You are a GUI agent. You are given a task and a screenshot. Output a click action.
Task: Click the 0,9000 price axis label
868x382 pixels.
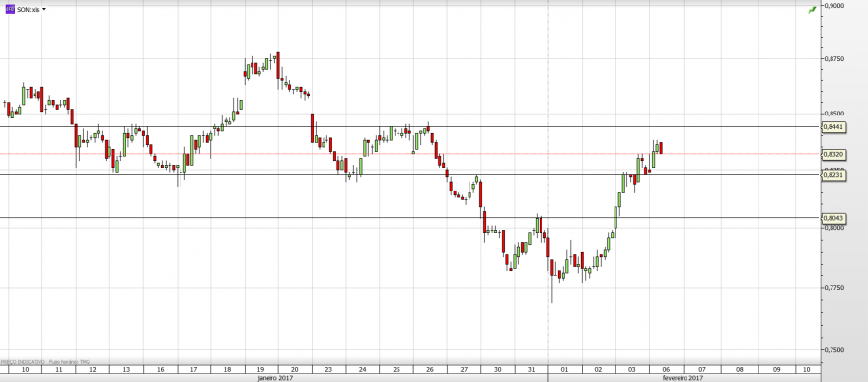coord(834,6)
